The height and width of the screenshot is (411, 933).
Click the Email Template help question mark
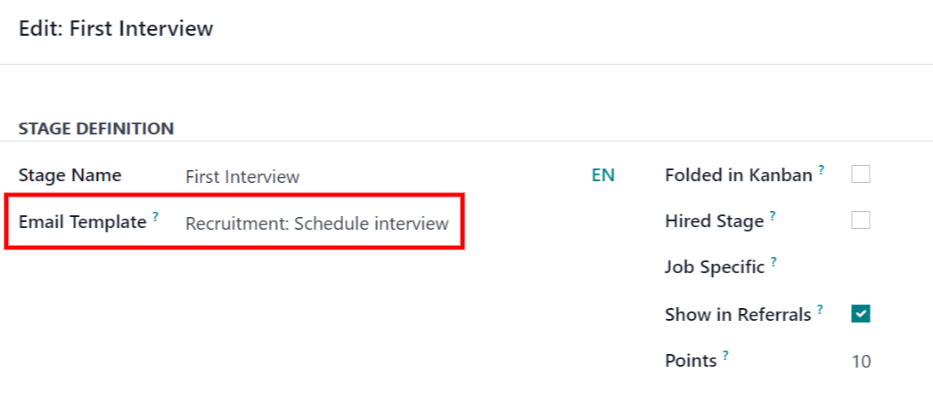(x=156, y=218)
